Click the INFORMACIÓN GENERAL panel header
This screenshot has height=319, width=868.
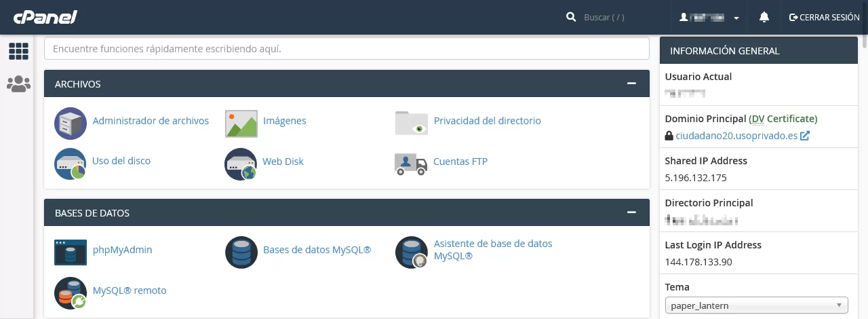pos(759,51)
